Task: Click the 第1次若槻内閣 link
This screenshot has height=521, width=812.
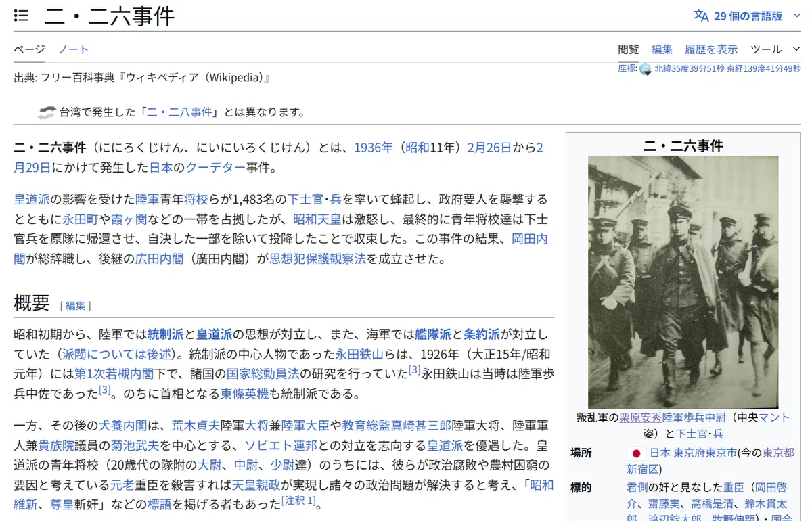Action: (x=114, y=373)
